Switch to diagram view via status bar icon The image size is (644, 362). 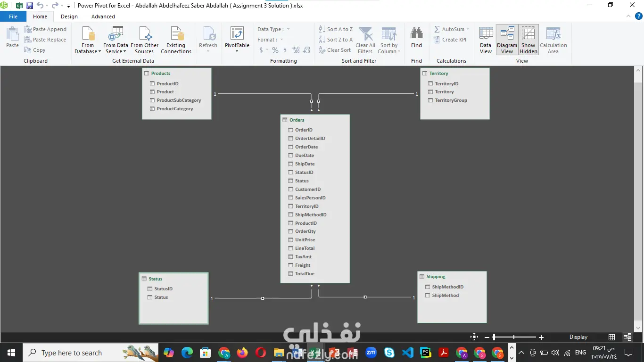point(627,337)
